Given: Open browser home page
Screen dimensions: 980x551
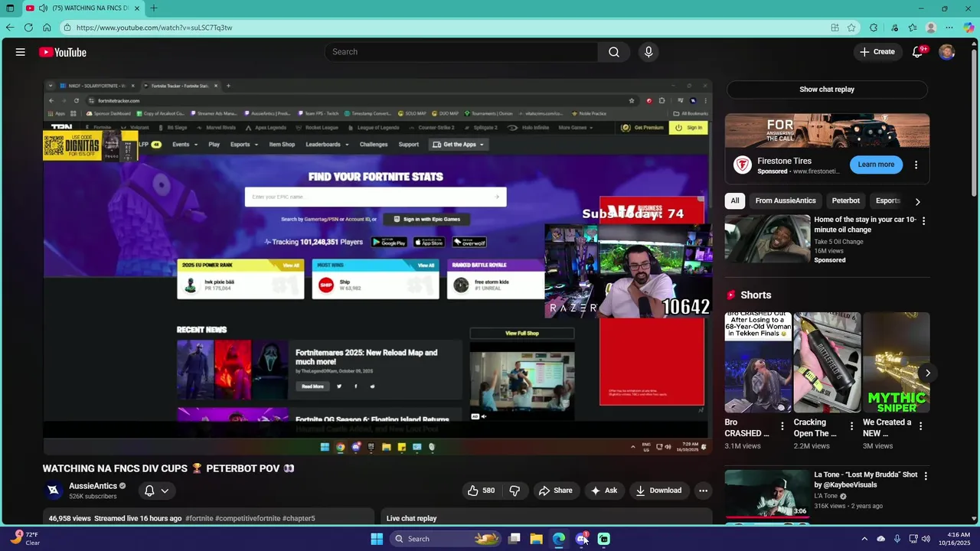Looking at the screenshot, I should click(47, 28).
